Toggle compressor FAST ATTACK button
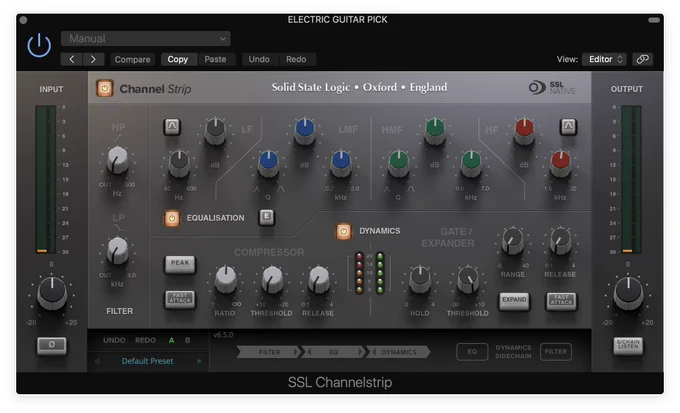Viewport: 680px width, 413px height. 180,299
